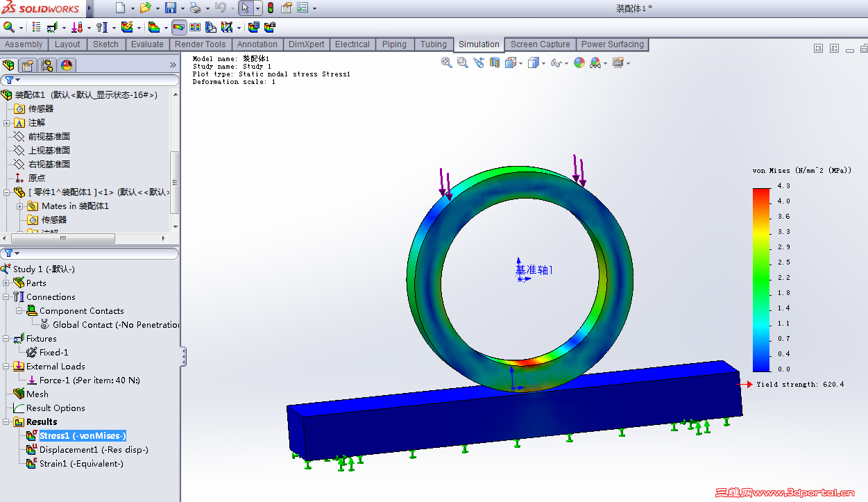Click the Report icon with blue screen
868x502 pixels.
click(253, 27)
